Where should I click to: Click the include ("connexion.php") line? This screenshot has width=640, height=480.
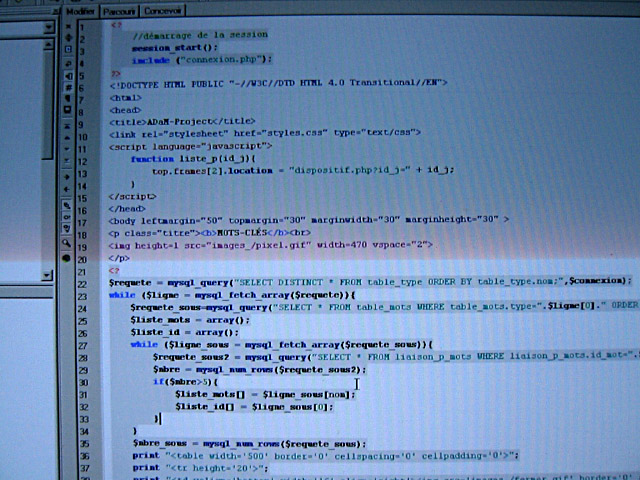(x=202, y=60)
